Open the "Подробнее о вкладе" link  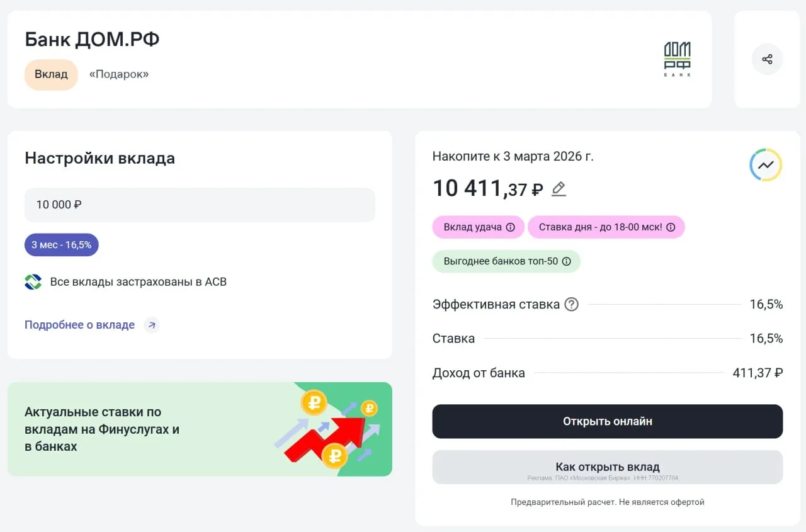pyautogui.click(x=79, y=325)
